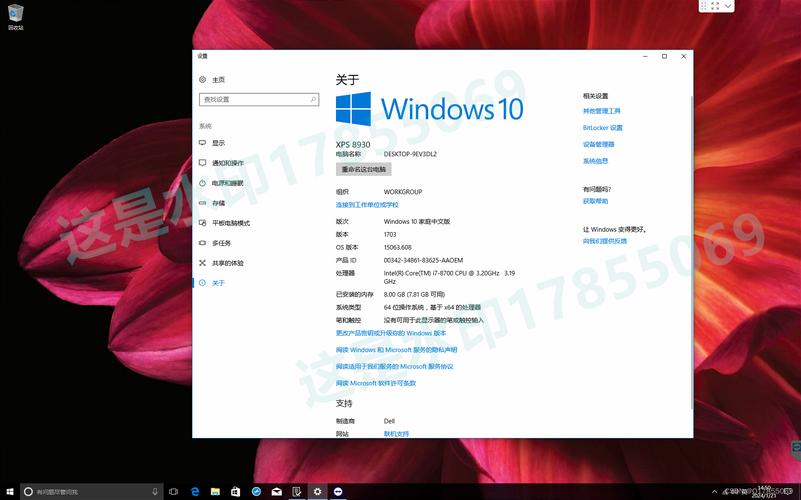Select the 关于 (About) sidebar item
Viewport: 801px width, 500px height.
point(218,283)
